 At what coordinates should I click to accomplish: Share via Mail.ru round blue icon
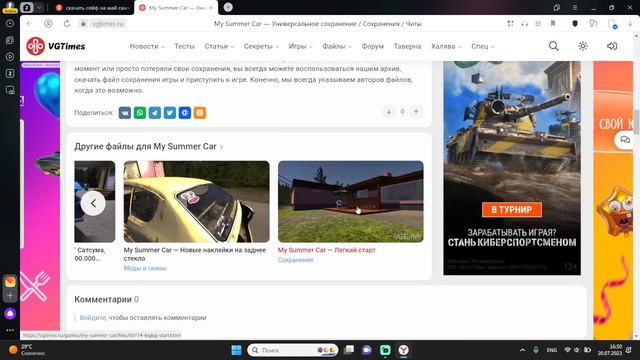tap(185, 113)
